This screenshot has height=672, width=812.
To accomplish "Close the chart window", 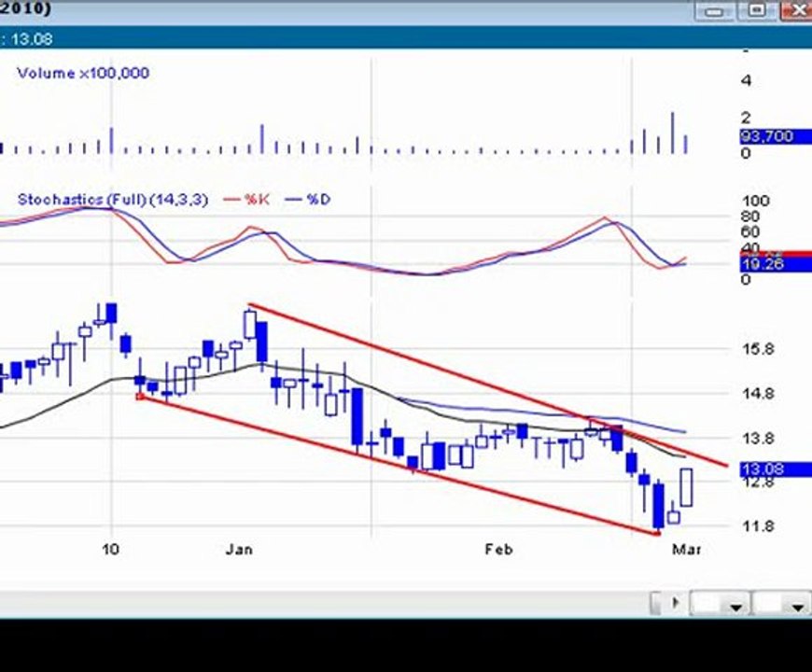I will click(797, 11).
